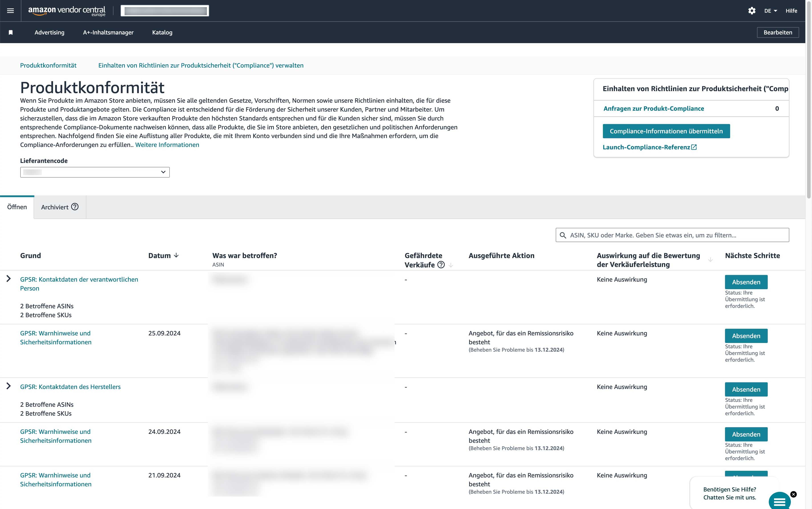
Task: Click external link icon of Launch-Compliance-Referenz
Action: (x=694, y=147)
